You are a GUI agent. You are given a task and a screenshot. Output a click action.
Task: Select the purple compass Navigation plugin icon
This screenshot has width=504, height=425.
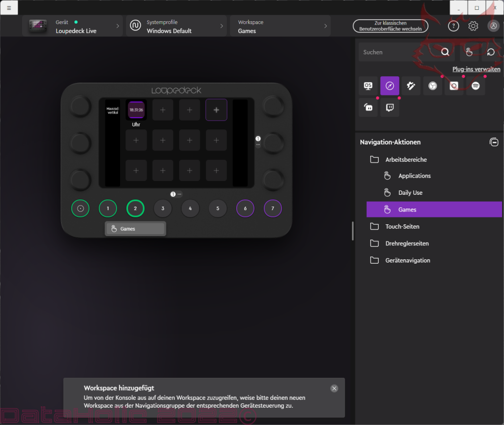pyautogui.click(x=390, y=86)
